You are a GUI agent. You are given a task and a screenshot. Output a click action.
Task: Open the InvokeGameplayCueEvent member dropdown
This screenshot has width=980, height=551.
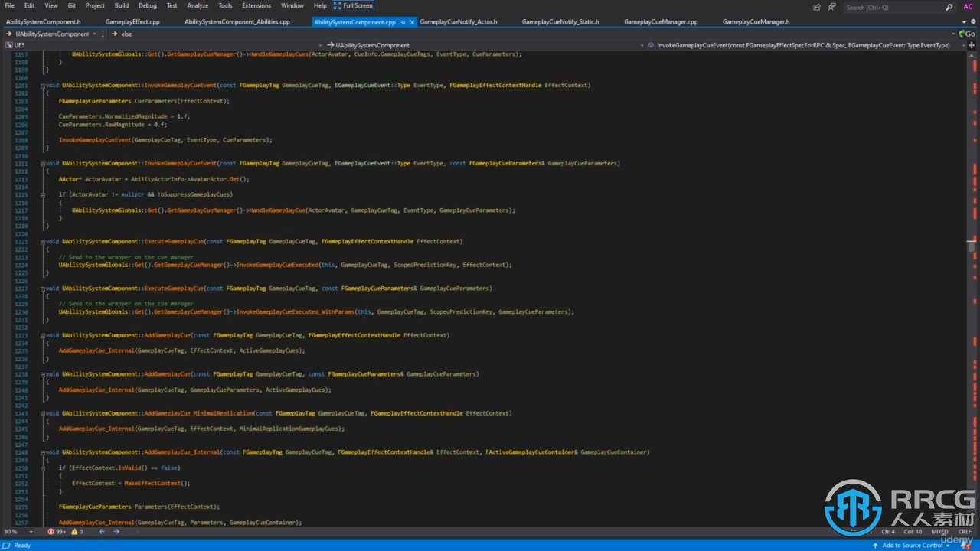[x=807, y=45]
